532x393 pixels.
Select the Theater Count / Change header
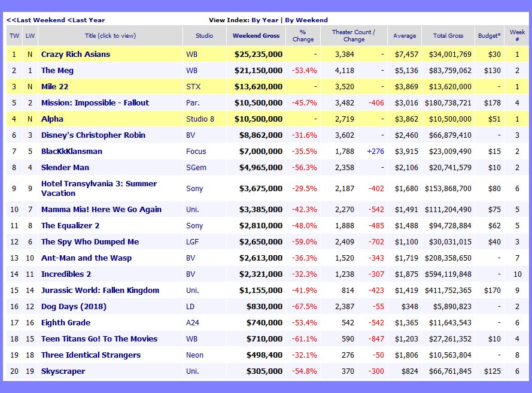[x=354, y=36]
